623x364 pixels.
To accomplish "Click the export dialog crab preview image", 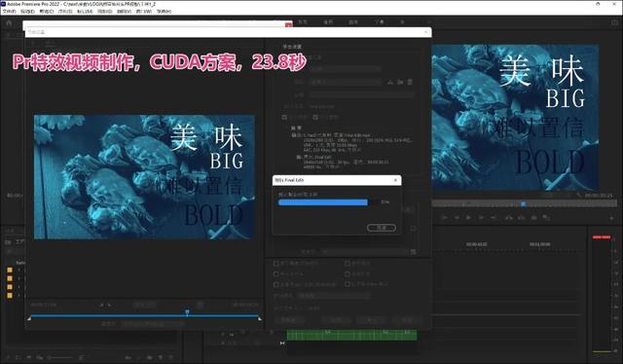I will pyautogui.click(x=144, y=177).
